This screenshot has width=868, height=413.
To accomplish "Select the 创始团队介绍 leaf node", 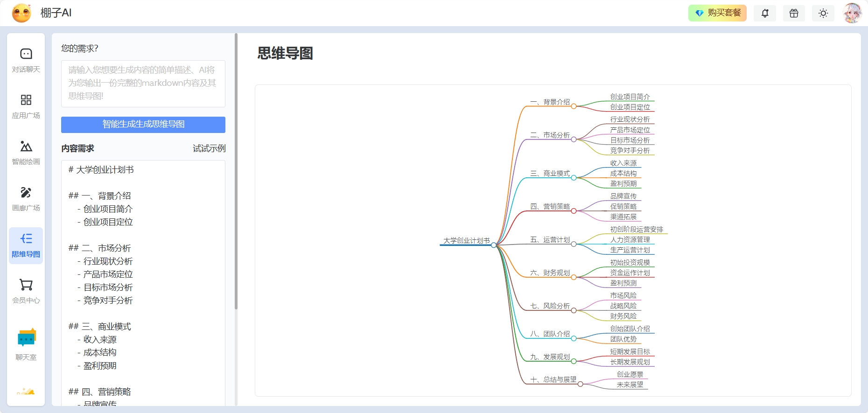I will click(630, 329).
